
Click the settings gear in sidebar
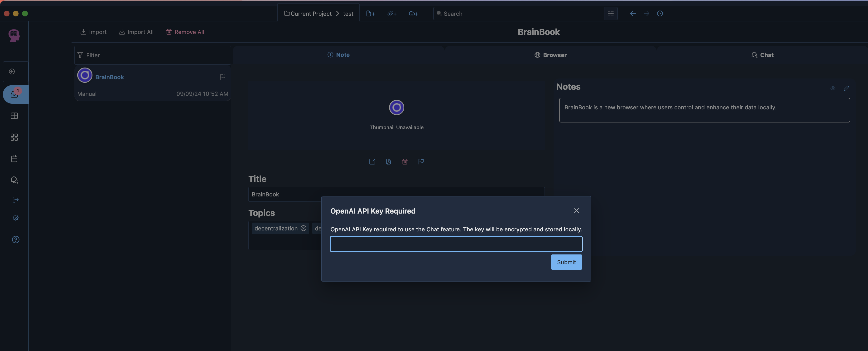[15, 218]
